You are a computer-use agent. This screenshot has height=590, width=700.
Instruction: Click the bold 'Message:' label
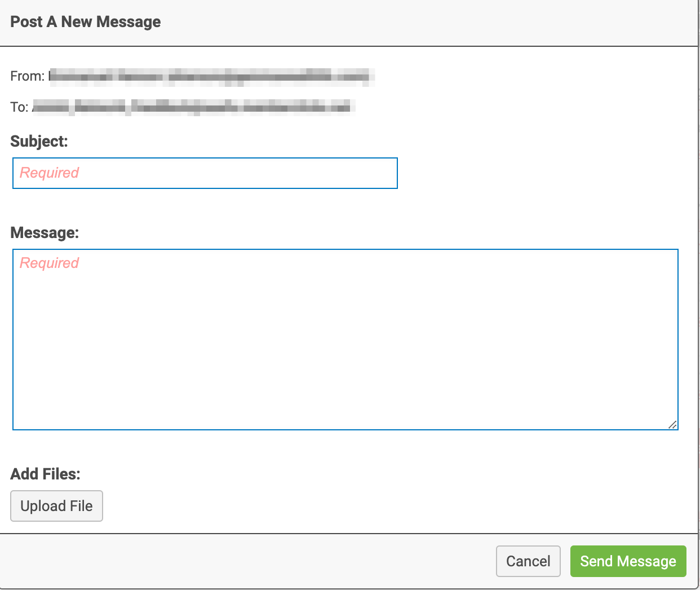[x=45, y=233]
